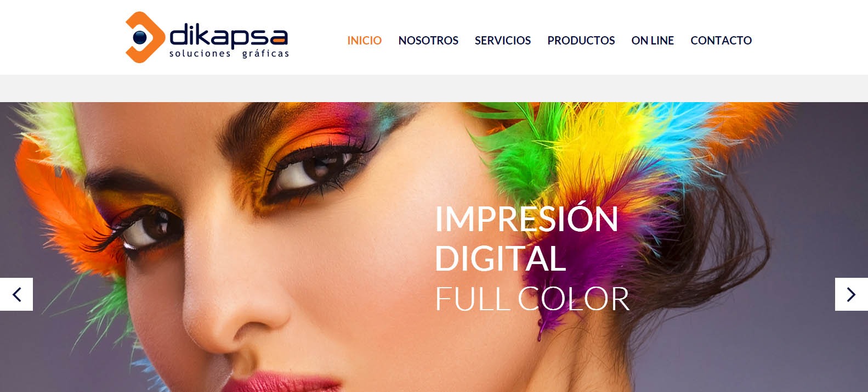
Task: Open the INICIO menu item
Action: 364,41
